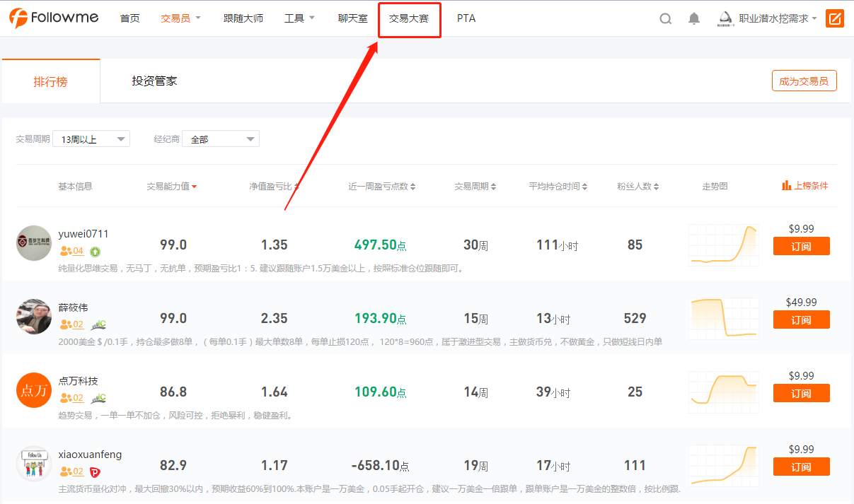Click the 走势图 column header
The height and width of the screenshot is (504, 854).
tap(715, 187)
